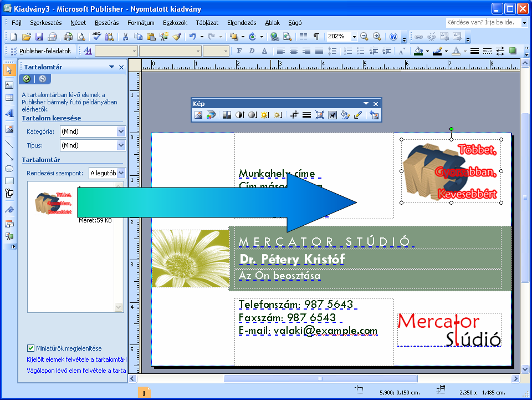The width and height of the screenshot is (532, 400).
Task: Toggle Underline (A) formatting
Action: [x=265, y=51]
